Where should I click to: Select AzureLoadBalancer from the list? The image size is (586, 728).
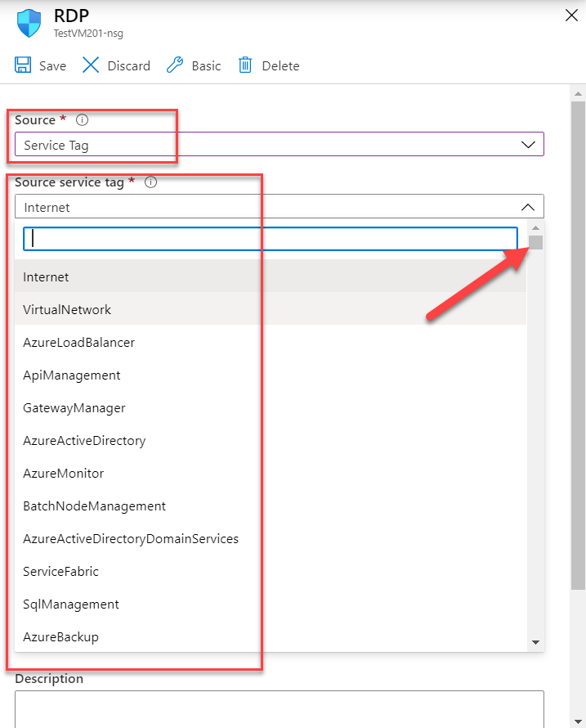coord(271,343)
